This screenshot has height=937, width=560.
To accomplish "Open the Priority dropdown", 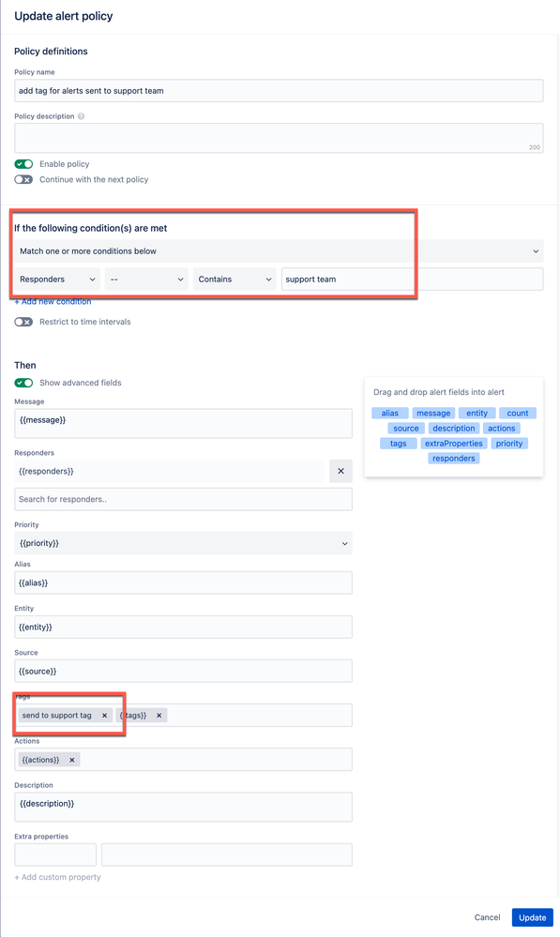I will pos(183,543).
